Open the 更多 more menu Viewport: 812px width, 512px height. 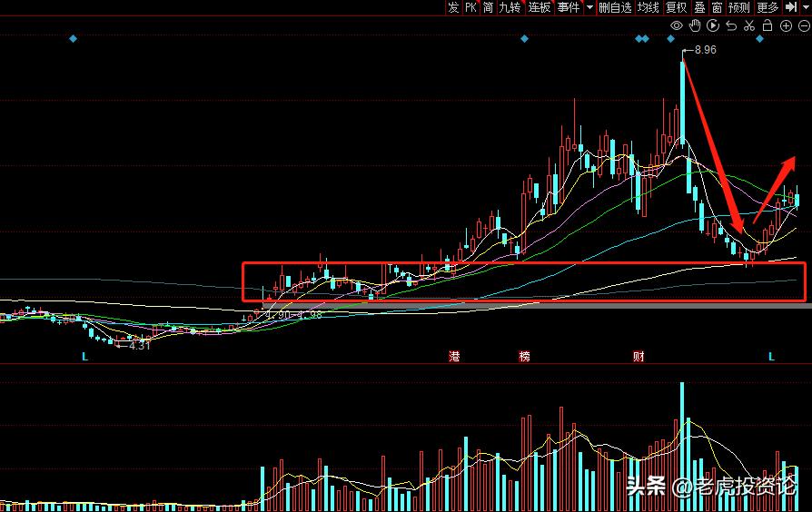click(767, 7)
